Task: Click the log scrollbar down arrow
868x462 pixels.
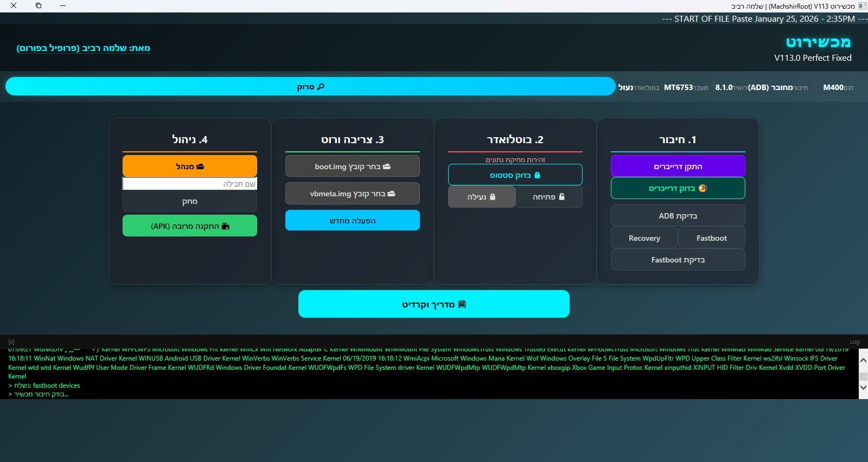Action: coord(863,387)
